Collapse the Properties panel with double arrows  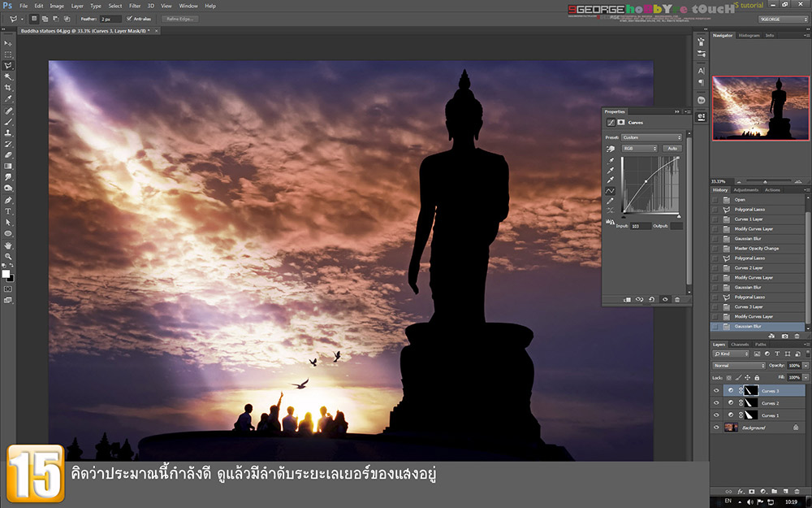(677, 111)
